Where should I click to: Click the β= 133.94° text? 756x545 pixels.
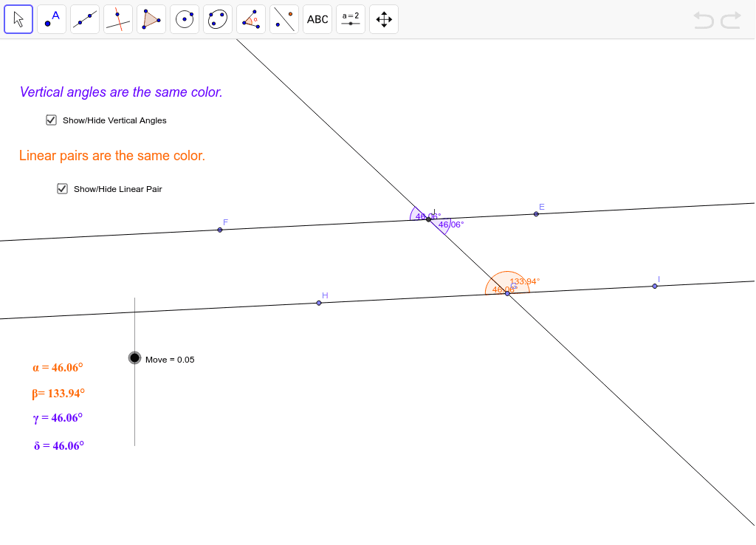58,393
